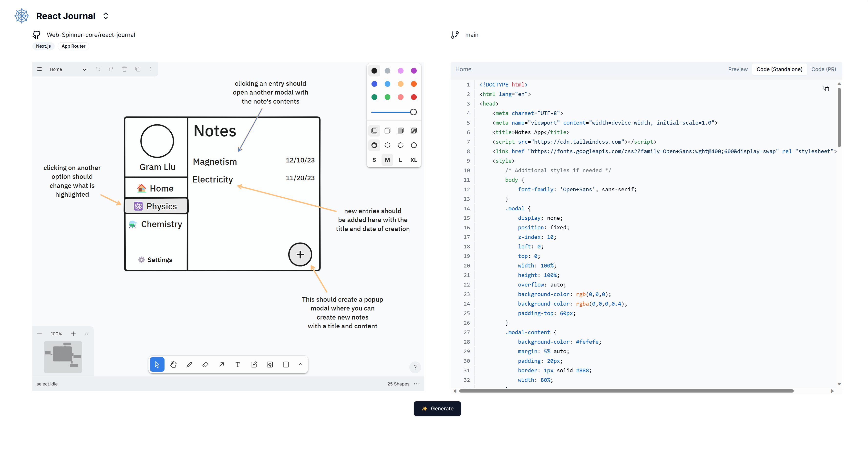Click the "Physics" label in the drawing

[161, 206]
